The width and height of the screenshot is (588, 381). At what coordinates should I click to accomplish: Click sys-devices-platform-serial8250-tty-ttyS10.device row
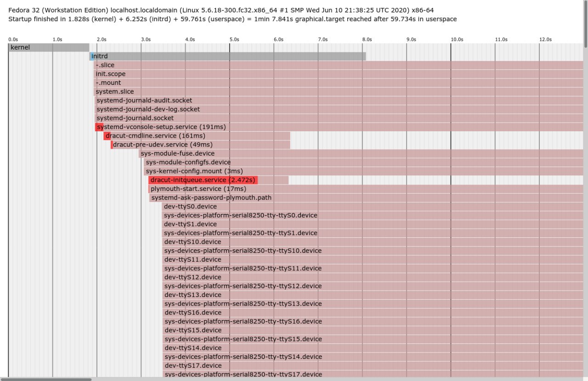click(373, 251)
